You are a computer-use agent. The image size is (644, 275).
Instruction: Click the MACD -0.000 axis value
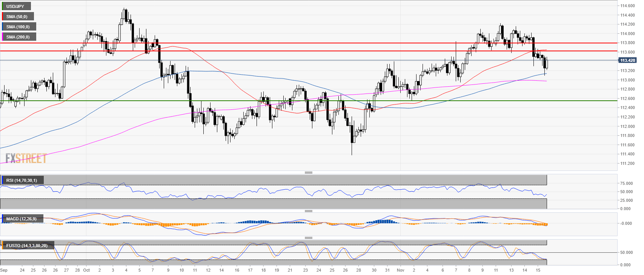click(626, 223)
